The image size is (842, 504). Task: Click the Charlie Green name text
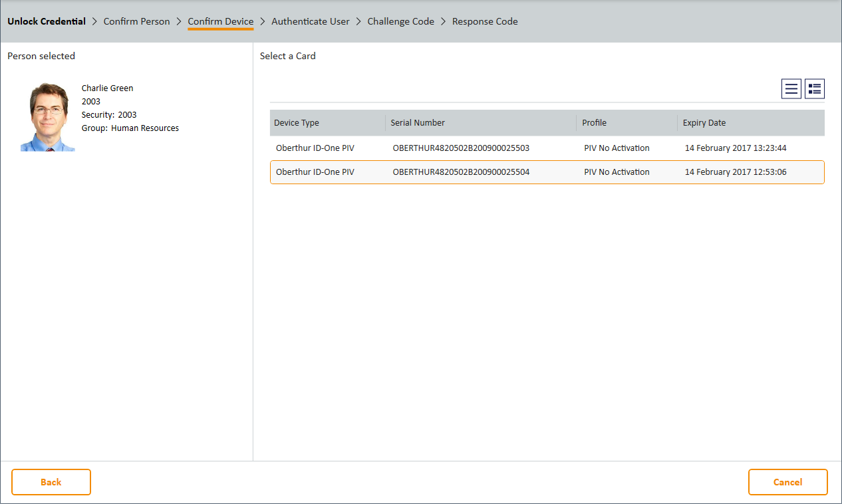point(107,88)
